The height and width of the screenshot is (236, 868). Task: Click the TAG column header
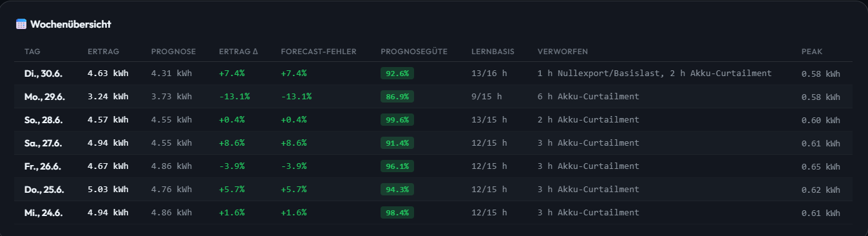(x=32, y=52)
